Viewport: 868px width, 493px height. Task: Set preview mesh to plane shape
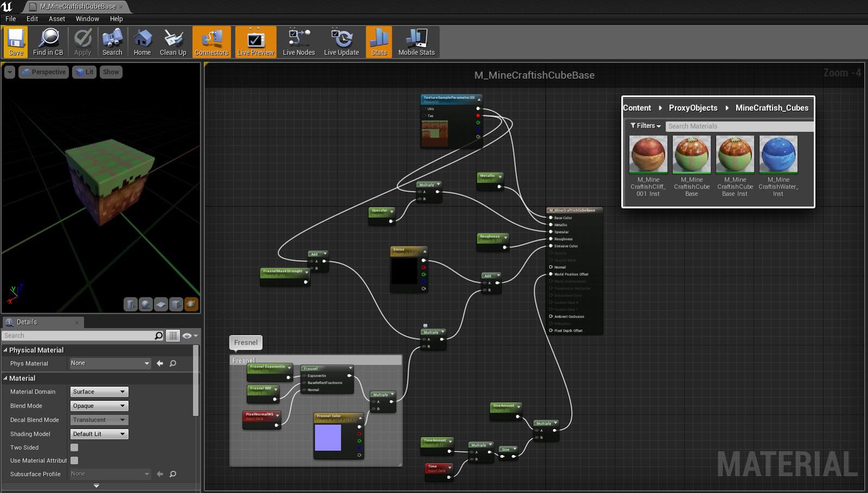click(161, 304)
